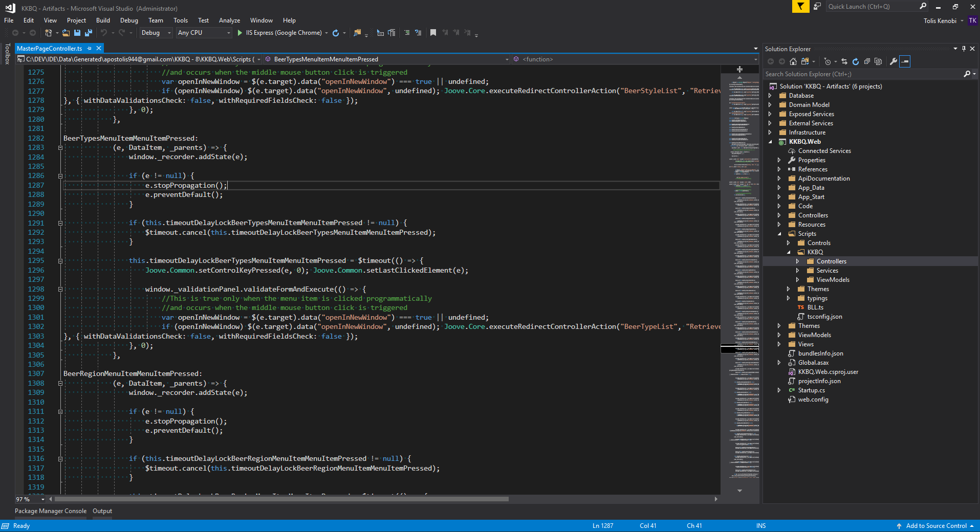Viewport: 980px width, 532px height.
Task: Click the Save All toolbar icon
Action: 88,33
